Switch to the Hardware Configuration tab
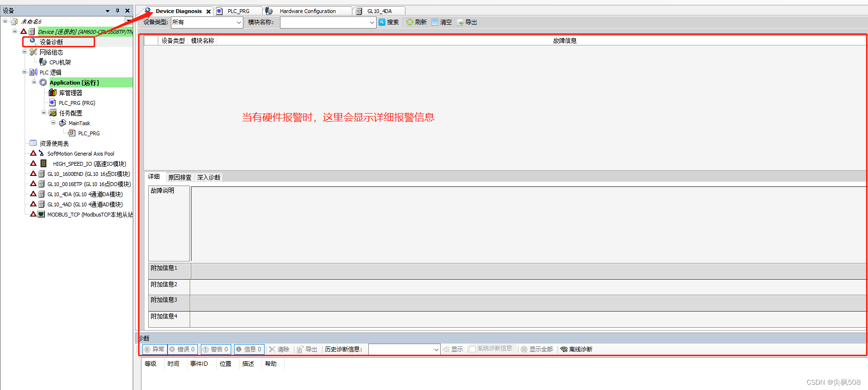868x390 pixels. pos(308,11)
